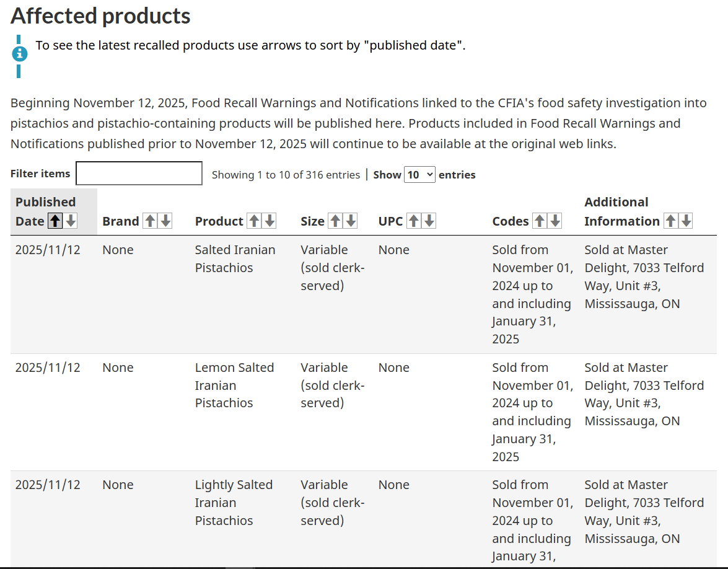Open the Show entries count dropdown
Image resolution: width=728 pixels, height=569 pixels.
point(419,175)
